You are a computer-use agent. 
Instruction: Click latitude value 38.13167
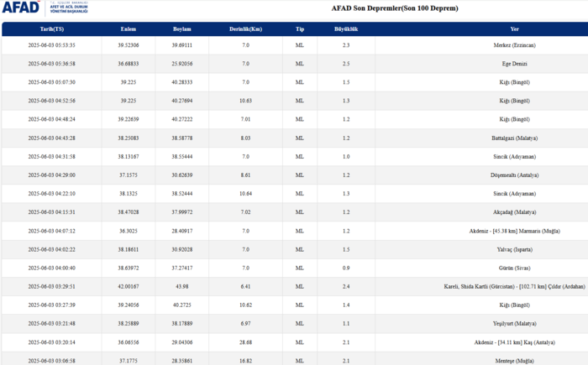coord(129,157)
